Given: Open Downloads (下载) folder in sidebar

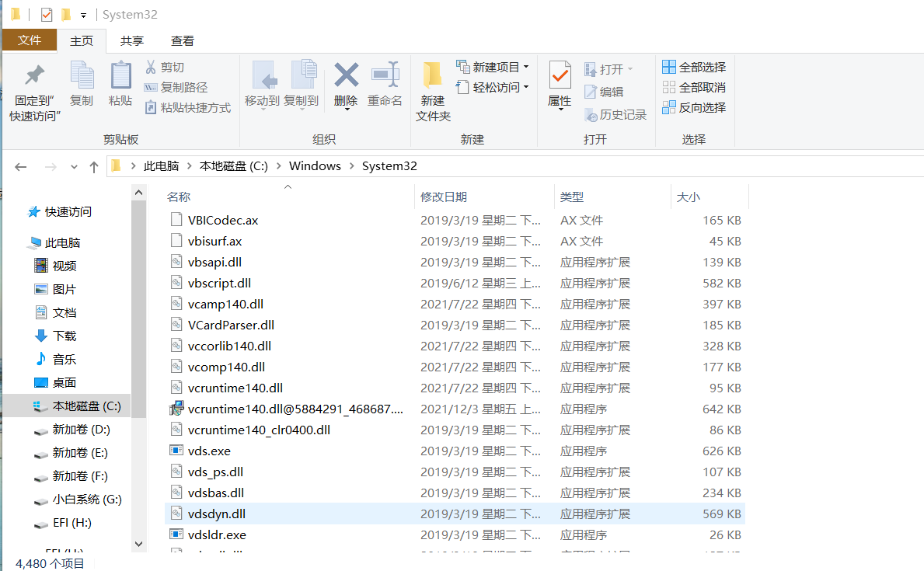Looking at the screenshot, I should coord(55,336).
